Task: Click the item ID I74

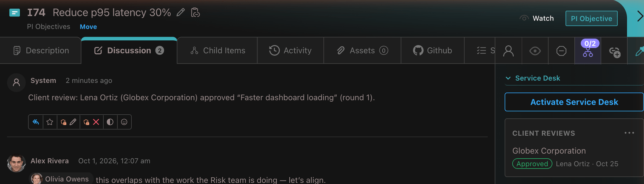Action: pos(36,13)
